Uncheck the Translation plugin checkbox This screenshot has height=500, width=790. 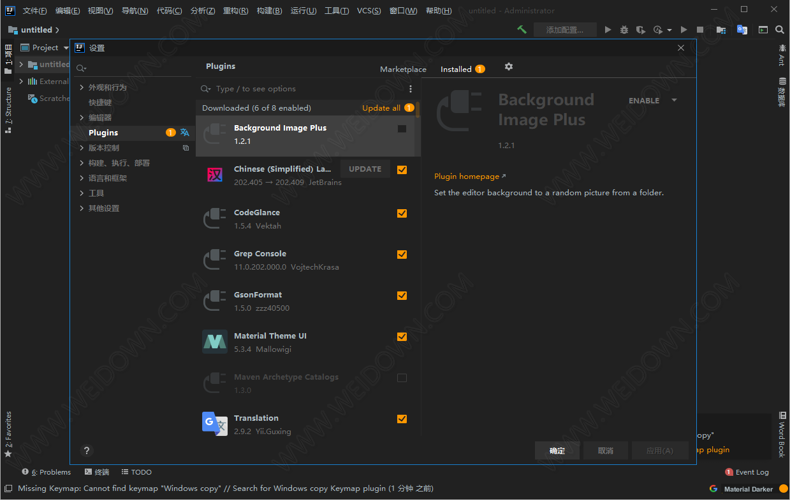[x=402, y=418]
